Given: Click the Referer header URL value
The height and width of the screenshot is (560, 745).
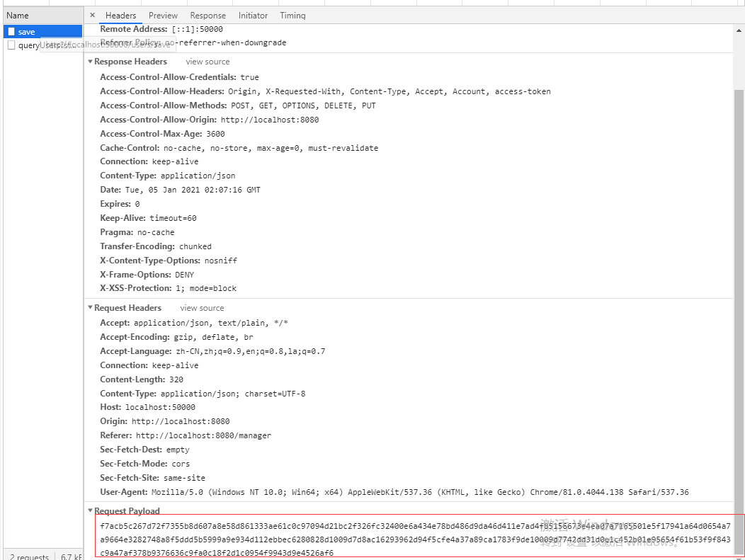Looking at the screenshot, I should 203,435.
